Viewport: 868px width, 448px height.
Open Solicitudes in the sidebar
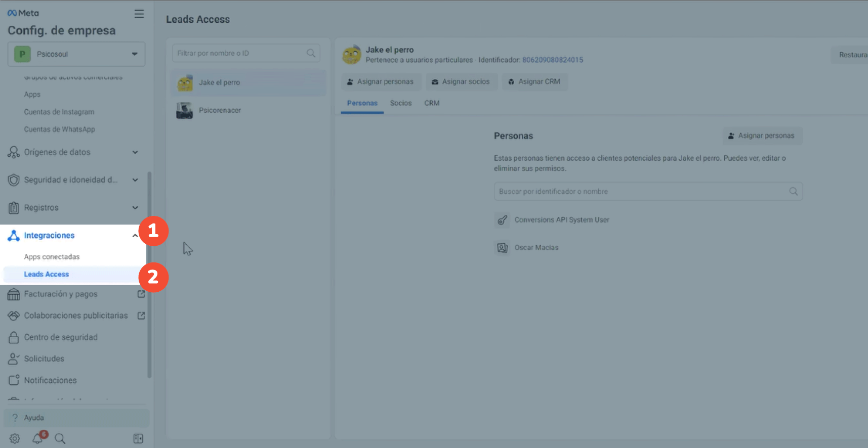[44, 359]
